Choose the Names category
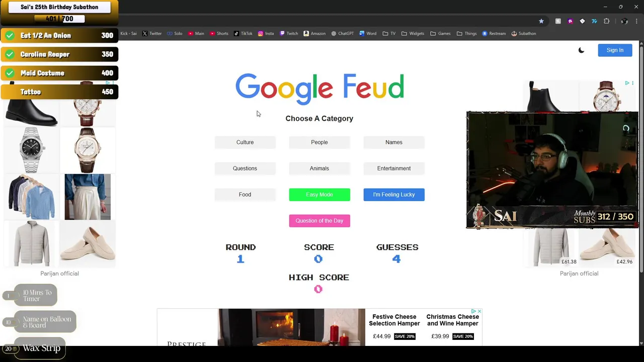This screenshot has width=644, height=362. [394, 142]
